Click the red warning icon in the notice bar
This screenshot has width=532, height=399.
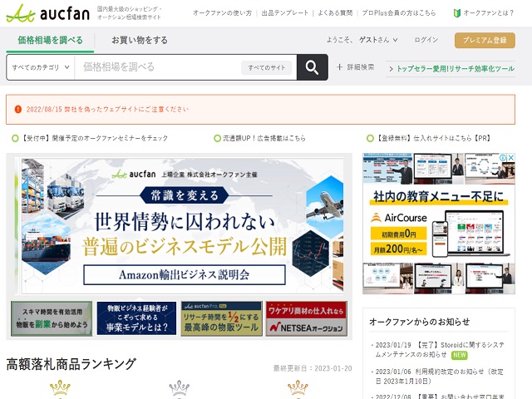[x=18, y=109]
